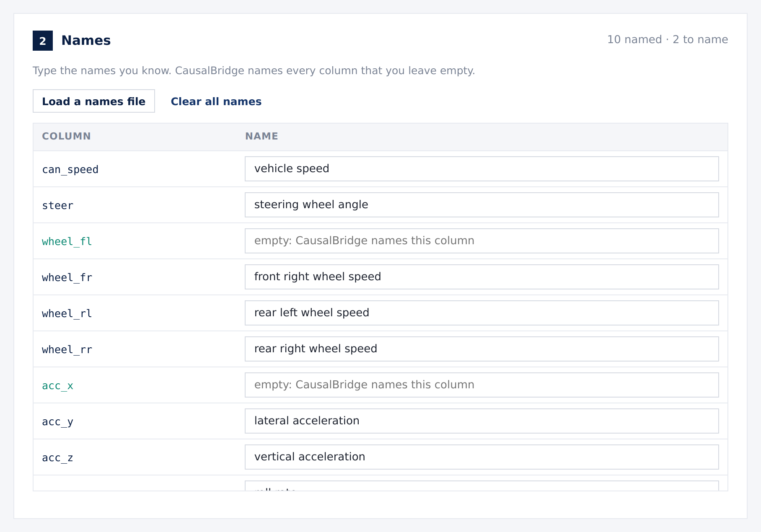Focus the steer name input

pos(482,205)
